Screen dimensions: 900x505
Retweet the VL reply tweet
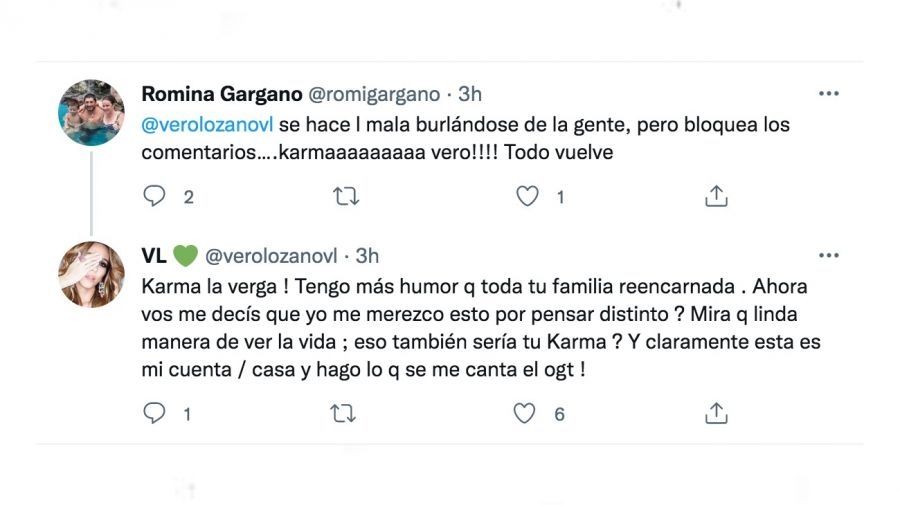(343, 413)
